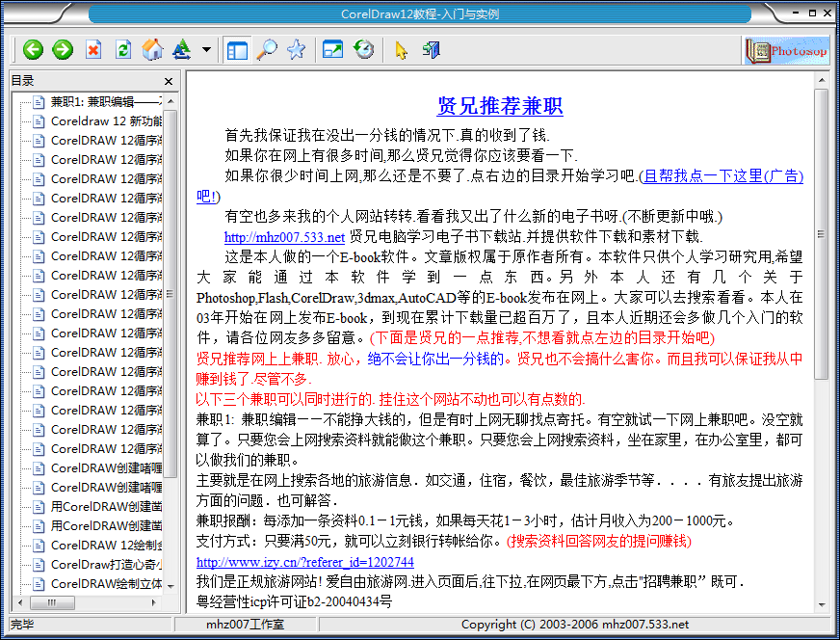The image size is (840, 640).
Task: Toggle the contents panel visibility icon
Action: (237, 49)
